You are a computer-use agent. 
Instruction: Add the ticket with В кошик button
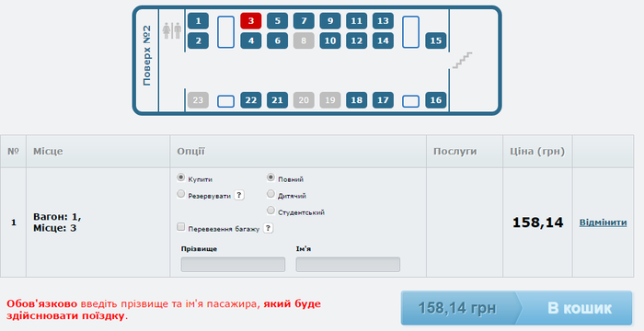tap(579, 308)
